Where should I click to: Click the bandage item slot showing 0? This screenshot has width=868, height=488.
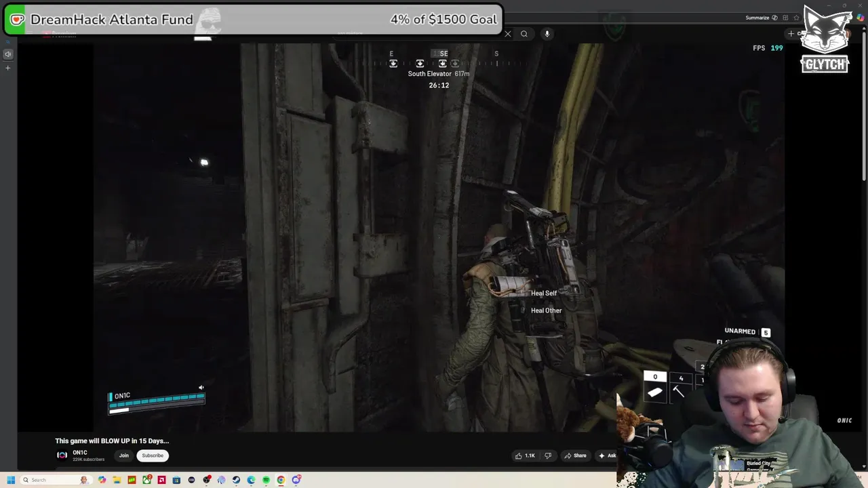655,386
